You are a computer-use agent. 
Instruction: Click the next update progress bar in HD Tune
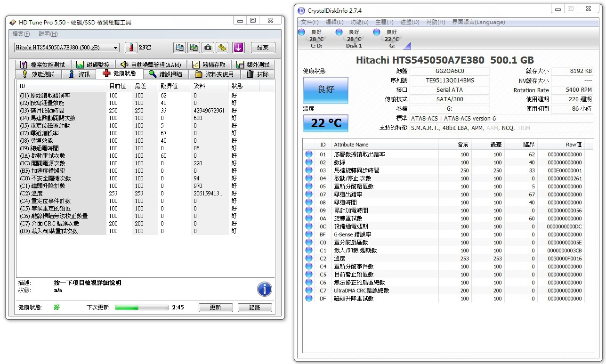[x=141, y=307]
